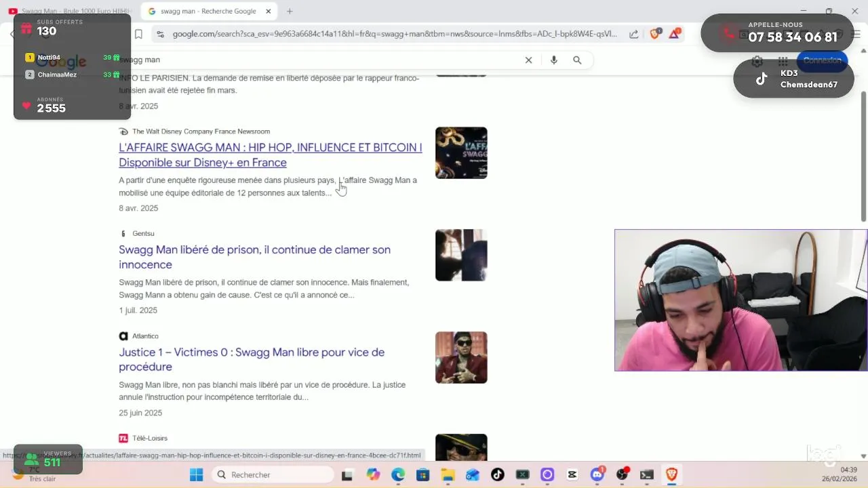This screenshot has height=488, width=868.
Task: Open CapCut from the taskbar
Action: tap(572, 474)
